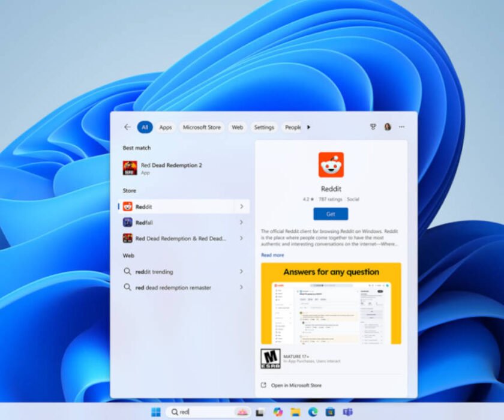Switch to the Microsoft Store filter
Viewport: 504px width, 420px height.
click(202, 127)
